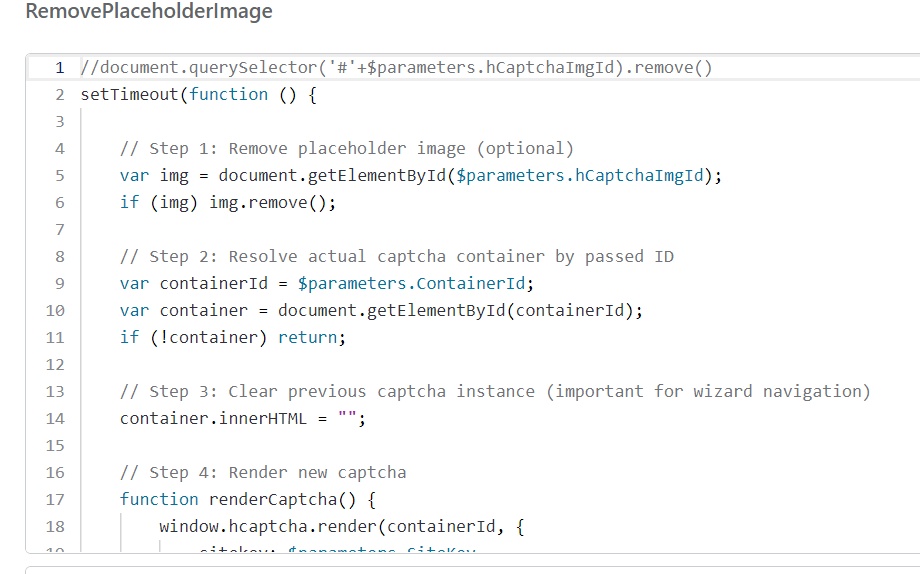This screenshot has height=574, width=920.
Task: Click the var container declaration line
Action: point(380,311)
